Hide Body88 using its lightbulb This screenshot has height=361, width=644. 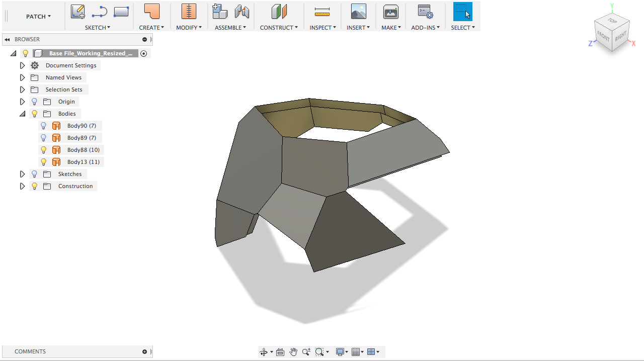coord(44,150)
